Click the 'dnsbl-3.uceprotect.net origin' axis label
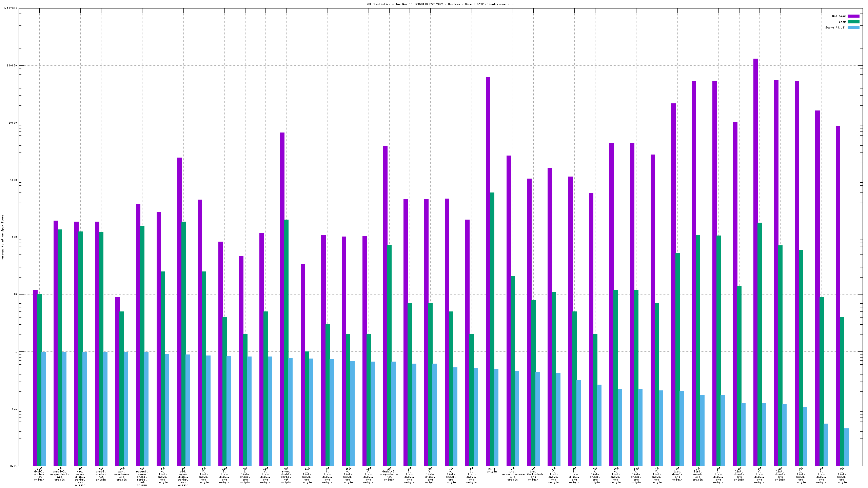Viewport: 868px width, 488px height. click(389, 474)
